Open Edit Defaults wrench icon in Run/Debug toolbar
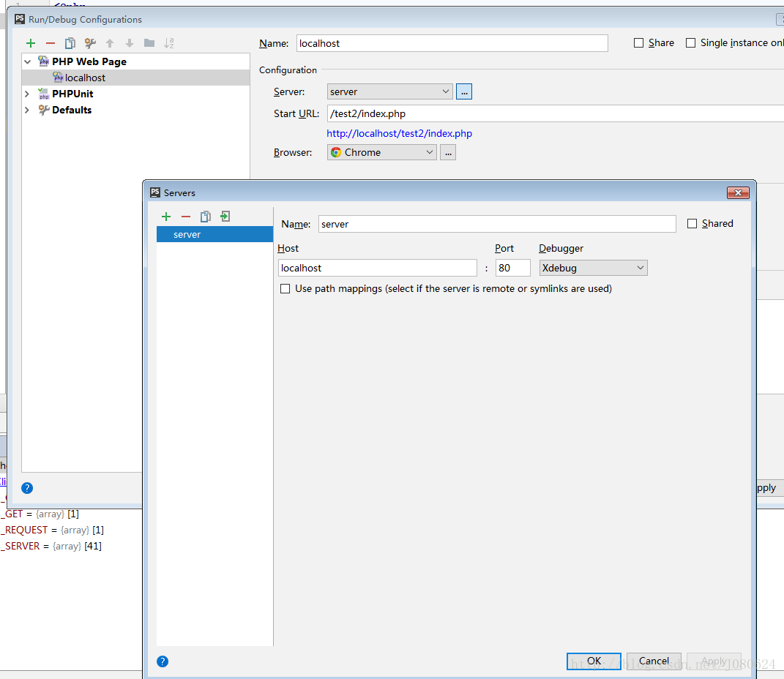 [90, 43]
